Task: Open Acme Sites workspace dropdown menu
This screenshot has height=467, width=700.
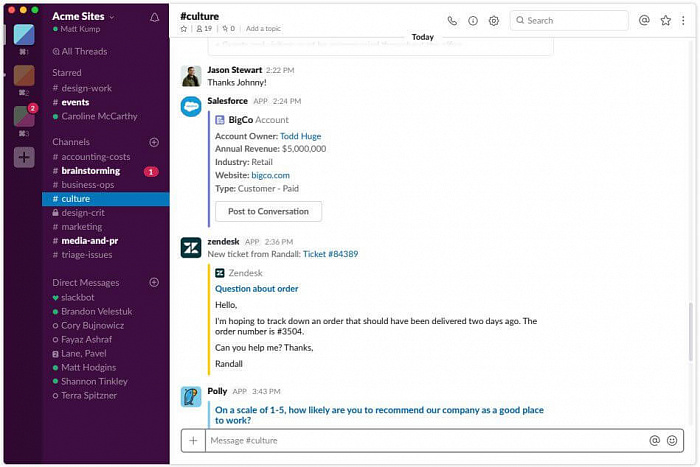Action: 83,17
